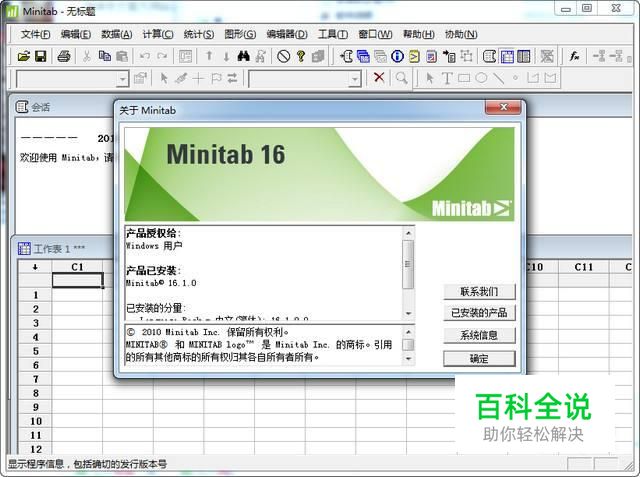The width and height of the screenshot is (640, 477).
Task: Click the magnifier zoom icon
Action: [402, 77]
